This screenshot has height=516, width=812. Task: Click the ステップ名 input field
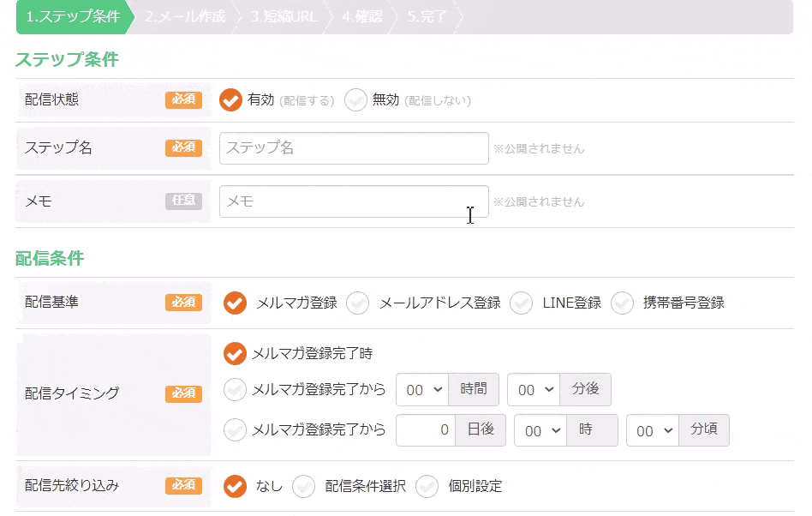tap(354, 148)
